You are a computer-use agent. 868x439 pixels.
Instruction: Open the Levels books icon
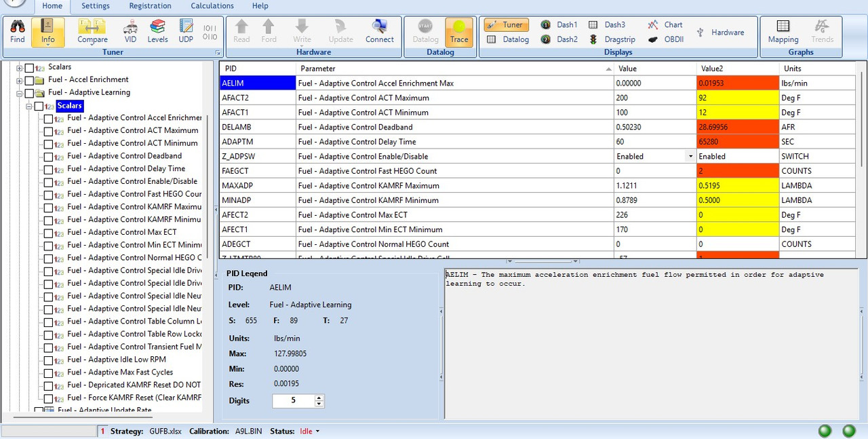158,31
